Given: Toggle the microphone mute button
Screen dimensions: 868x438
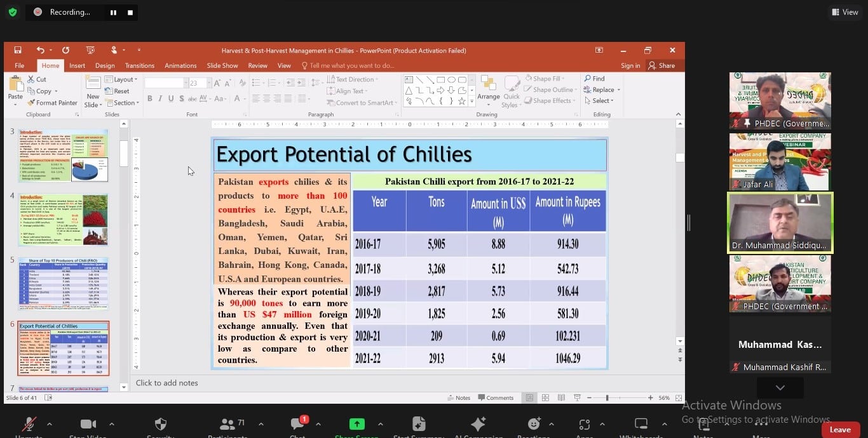Looking at the screenshot, I should coord(29,425).
